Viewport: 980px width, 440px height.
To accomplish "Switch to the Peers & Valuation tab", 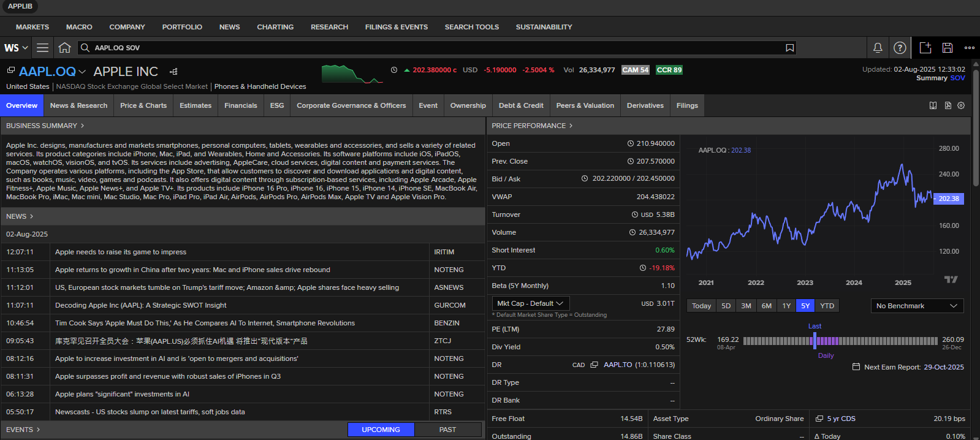I will coord(585,105).
